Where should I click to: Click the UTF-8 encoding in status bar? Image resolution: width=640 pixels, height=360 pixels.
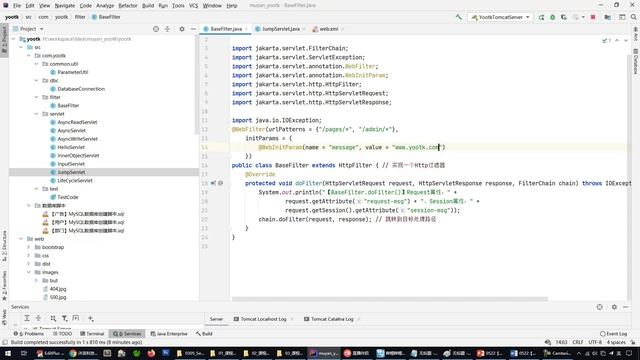coord(595,342)
